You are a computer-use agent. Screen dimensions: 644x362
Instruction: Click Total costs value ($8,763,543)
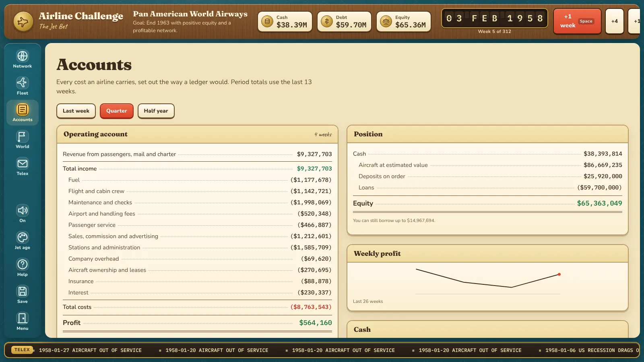click(x=311, y=307)
